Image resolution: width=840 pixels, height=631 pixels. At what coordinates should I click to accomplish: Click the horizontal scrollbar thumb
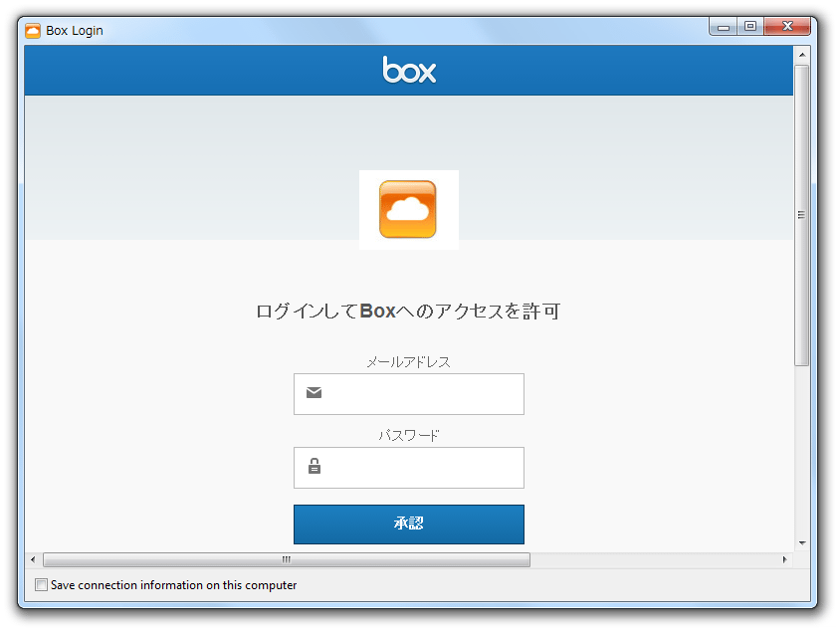coord(287,559)
